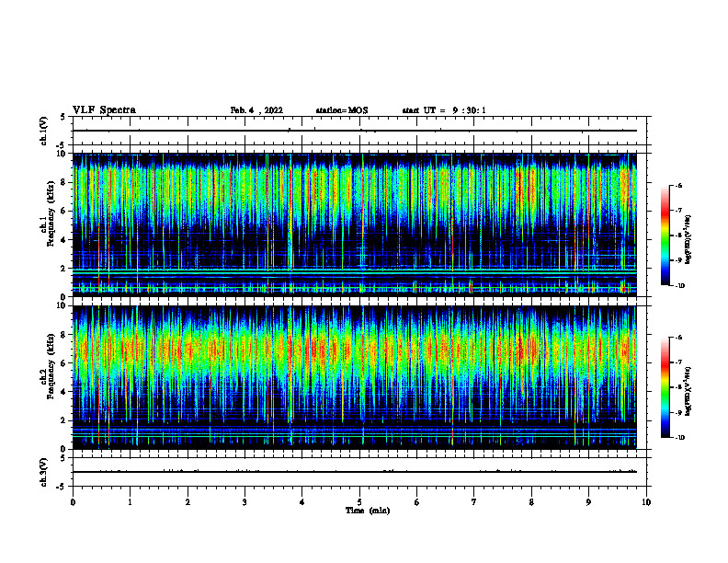Viewport: 728px width, 563px height.
Task: Click the time-axis tick label "5"
Action: (x=359, y=502)
